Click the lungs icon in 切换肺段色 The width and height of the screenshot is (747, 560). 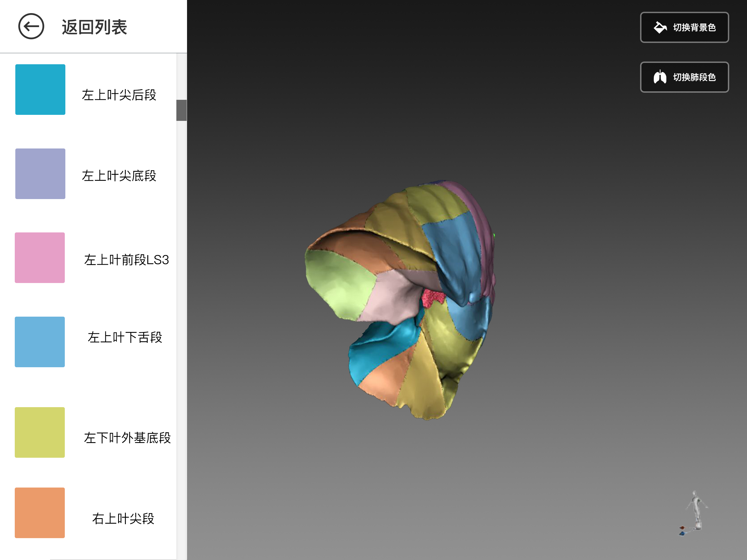pyautogui.click(x=660, y=77)
